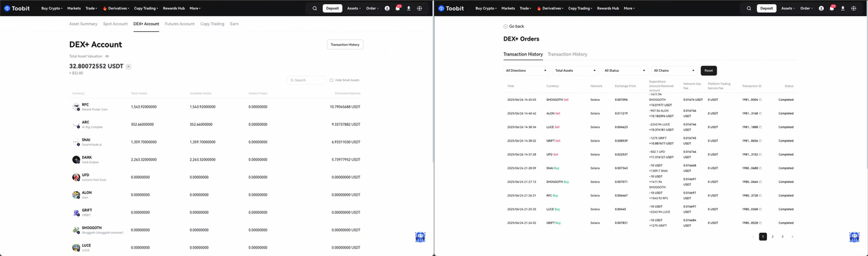
Task: Click the DARK Dark Eclipse coin icon
Action: tap(76, 160)
